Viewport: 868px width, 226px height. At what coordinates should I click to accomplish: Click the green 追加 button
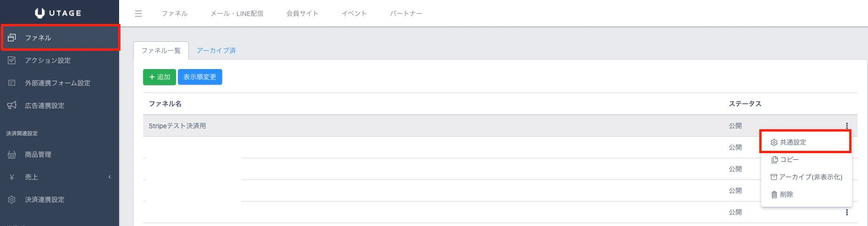coord(160,77)
